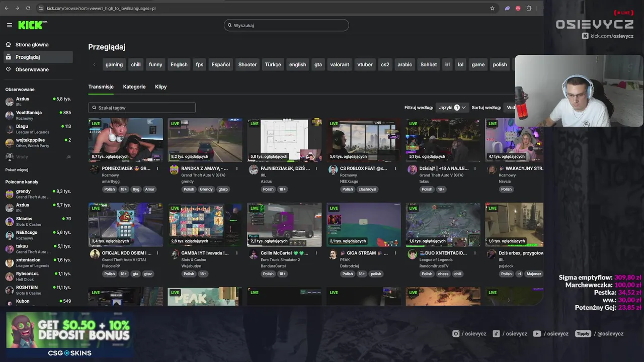The image size is (644, 362).
Task: Click the chess tag under DUO XNTENTACION
Action: (443, 274)
